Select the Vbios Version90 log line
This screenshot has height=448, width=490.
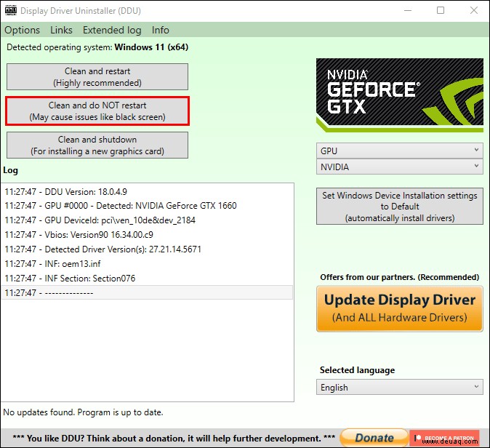pos(147,235)
